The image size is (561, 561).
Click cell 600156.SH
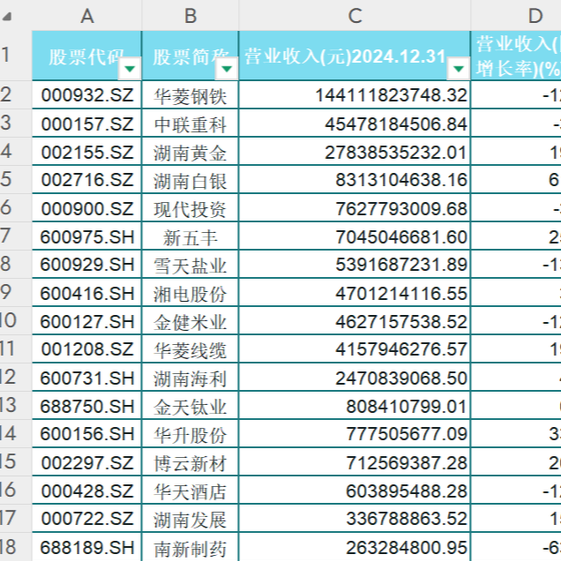pyautogui.click(x=87, y=434)
